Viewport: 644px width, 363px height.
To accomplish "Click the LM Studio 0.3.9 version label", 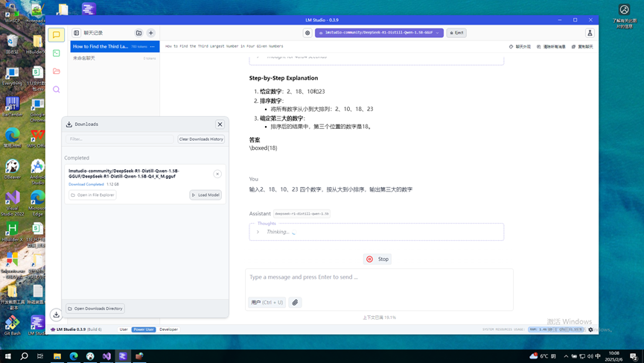I will (76, 329).
